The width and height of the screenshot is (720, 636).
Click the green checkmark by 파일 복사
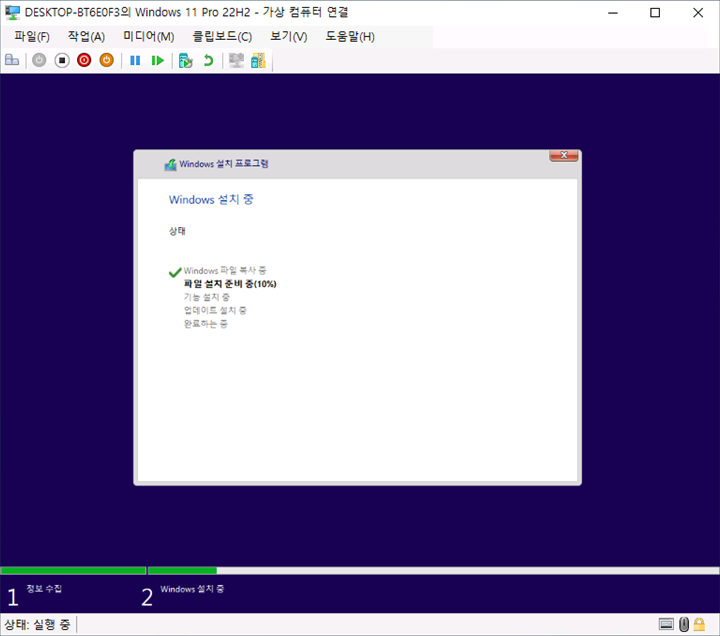(x=175, y=272)
